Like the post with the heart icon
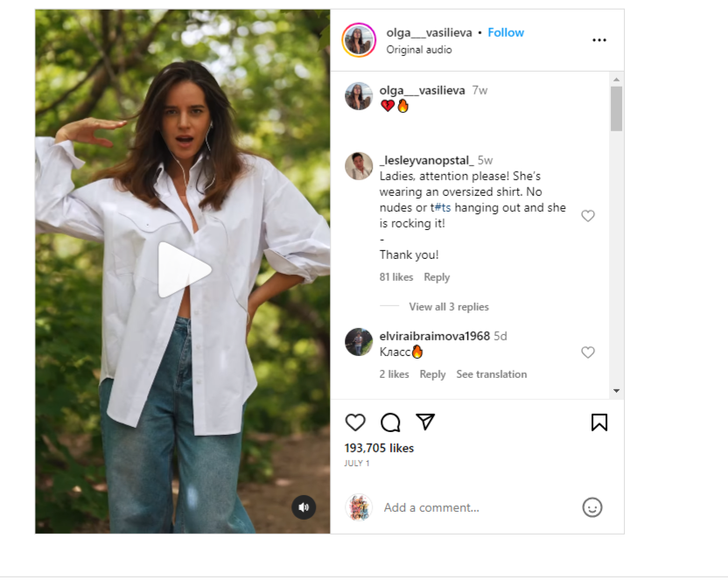This screenshot has height=580, width=728. pos(355,423)
